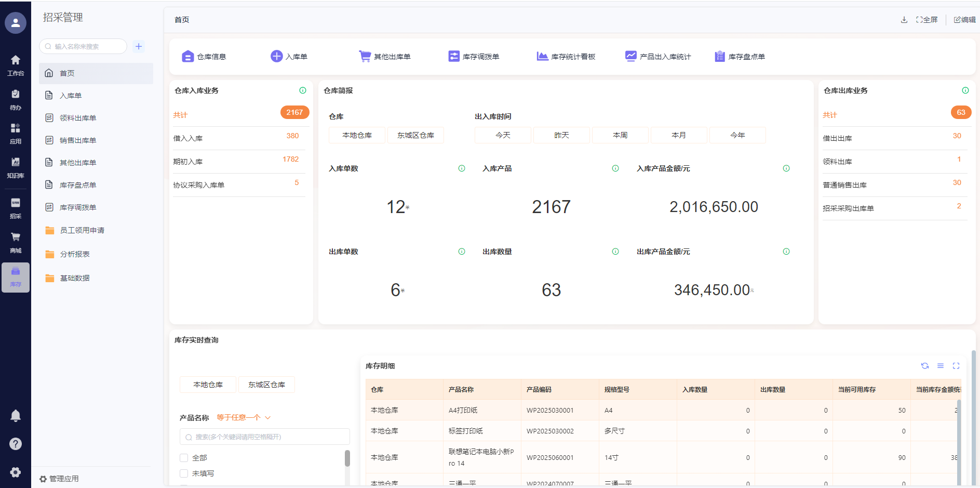This screenshot has width=980, height=488.
Task: Click the product name search field
Action: [265, 437]
